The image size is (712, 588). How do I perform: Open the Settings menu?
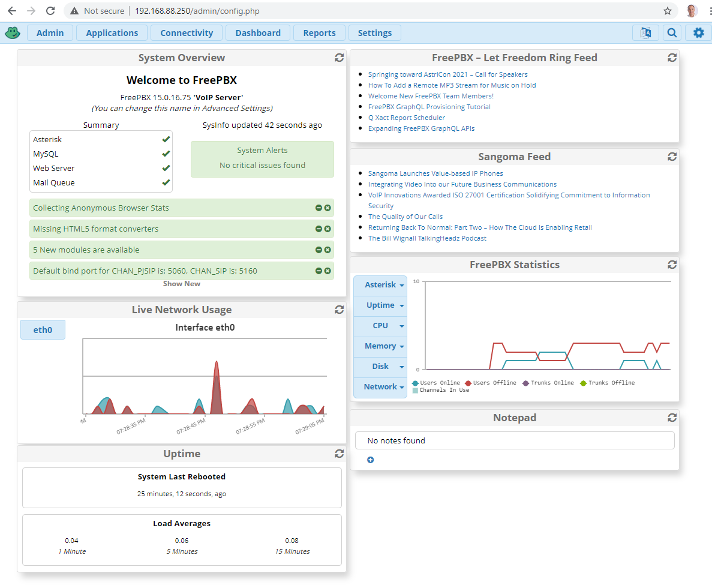[x=375, y=32]
